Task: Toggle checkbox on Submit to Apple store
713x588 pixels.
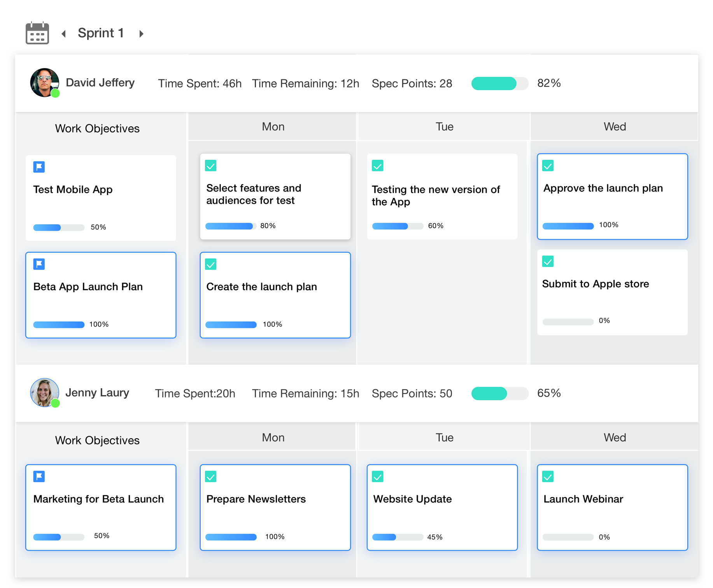Action: pos(548,261)
